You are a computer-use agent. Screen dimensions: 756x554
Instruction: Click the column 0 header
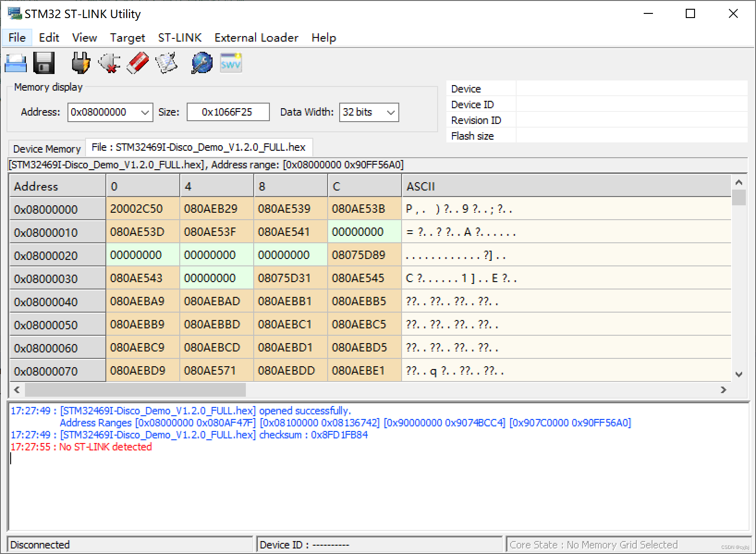(143, 186)
